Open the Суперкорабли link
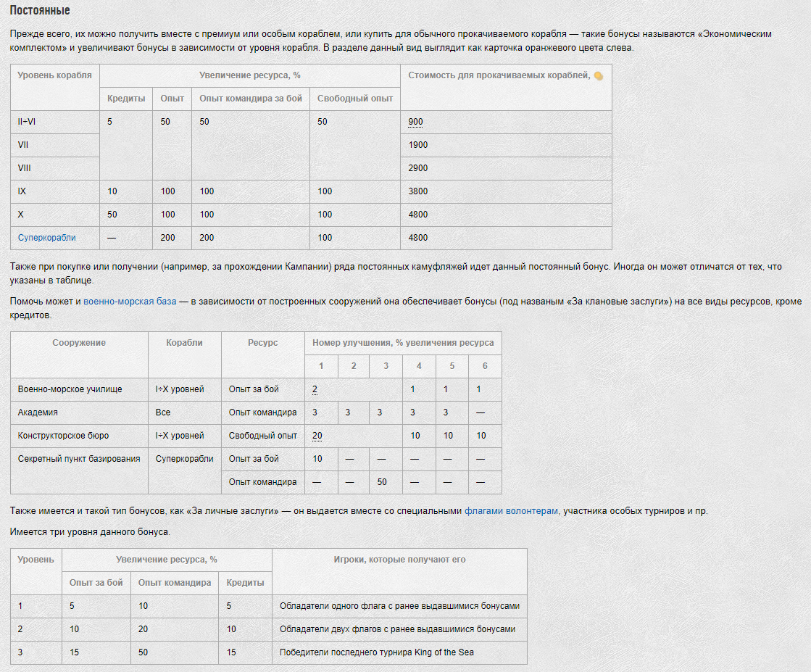 (x=46, y=238)
